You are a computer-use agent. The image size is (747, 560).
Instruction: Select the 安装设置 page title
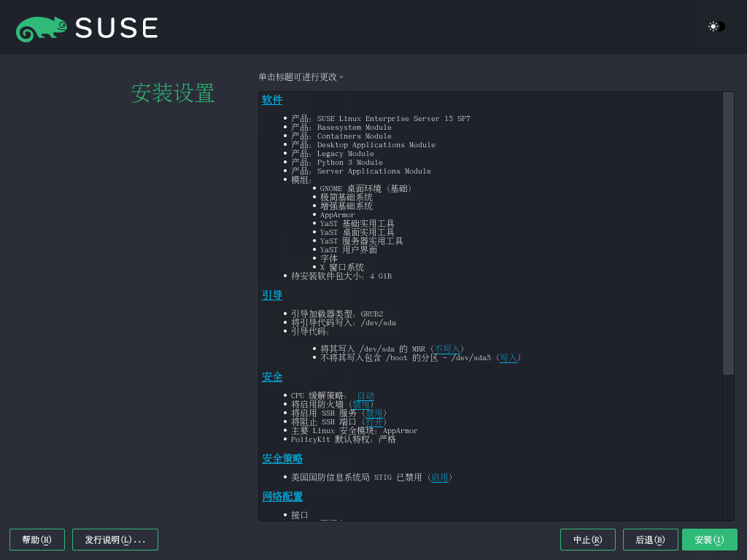click(173, 93)
